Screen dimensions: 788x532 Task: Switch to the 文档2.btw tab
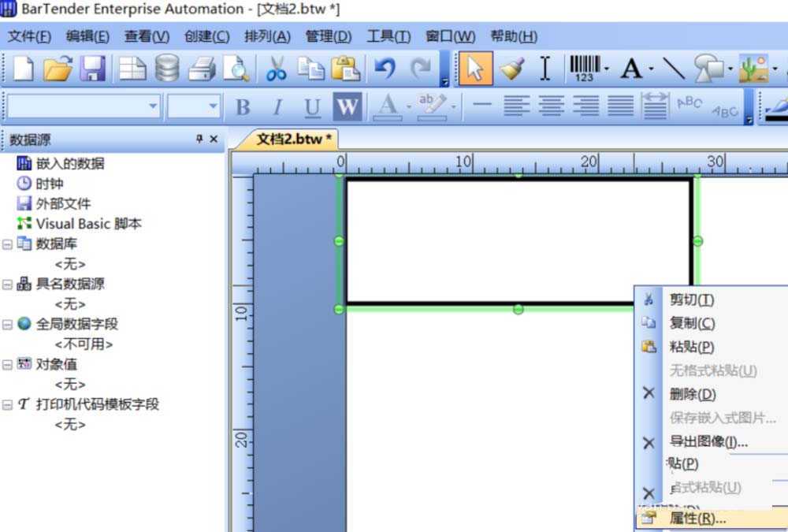(290, 137)
